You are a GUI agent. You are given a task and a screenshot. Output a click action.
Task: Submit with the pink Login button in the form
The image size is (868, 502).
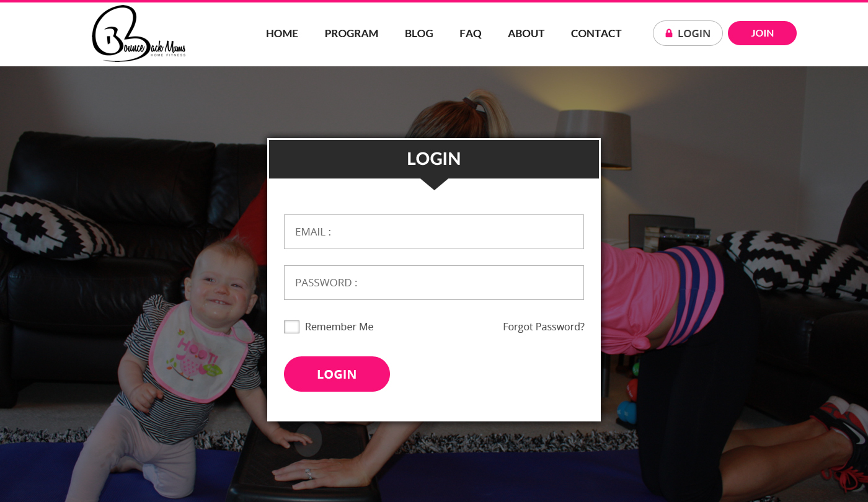point(337,374)
